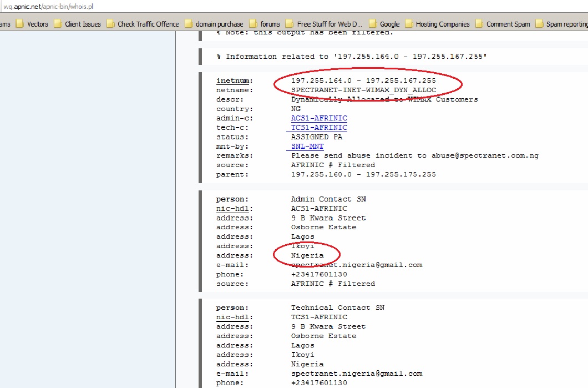Click the ACS1-AFRINIC admin-c link
This screenshot has height=388, width=588.
(319, 118)
